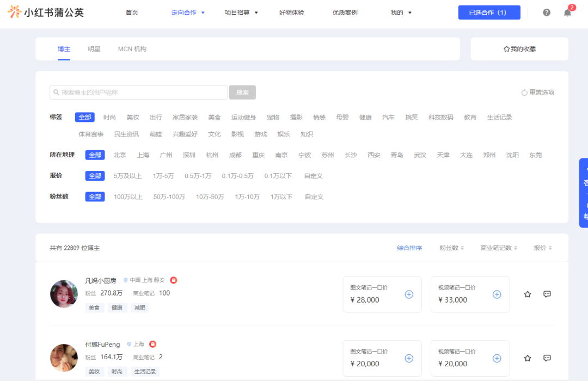Open the notification bell
This screenshot has width=588, height=381.
[x=567, y=13]
